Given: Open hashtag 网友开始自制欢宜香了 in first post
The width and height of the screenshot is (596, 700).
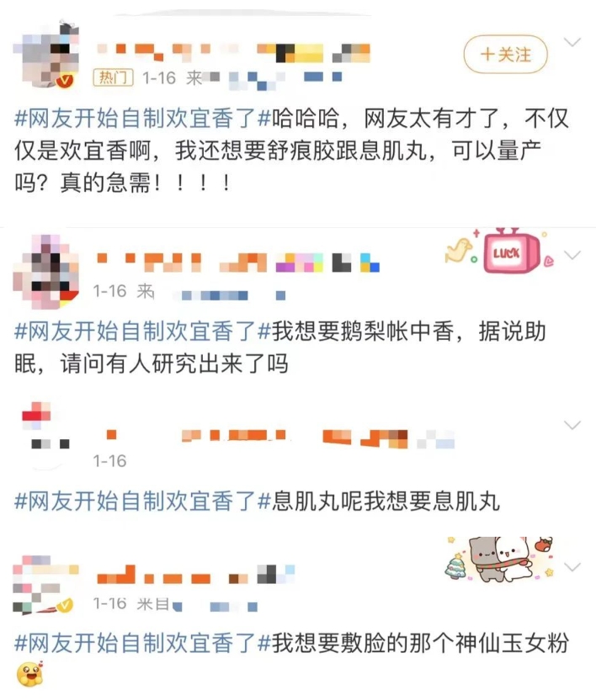Looking at the screenshot, I should (x=143, y=119).
